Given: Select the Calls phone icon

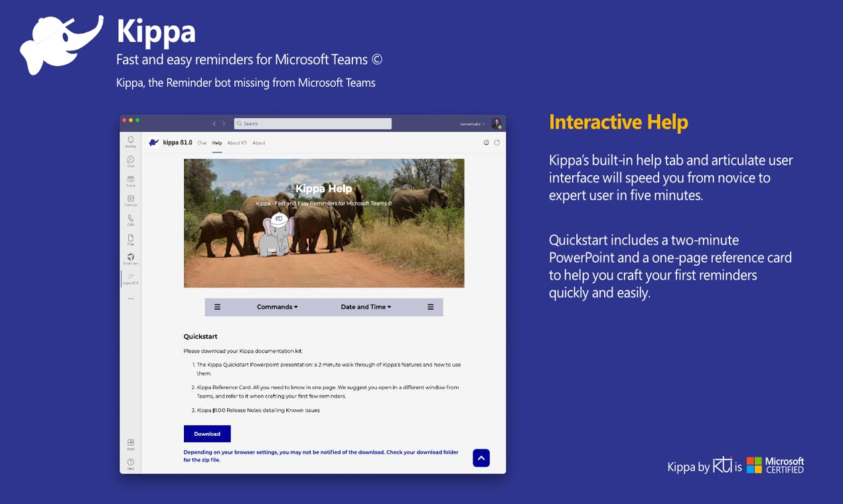Looking at the screenshot, I should point(131,220).
